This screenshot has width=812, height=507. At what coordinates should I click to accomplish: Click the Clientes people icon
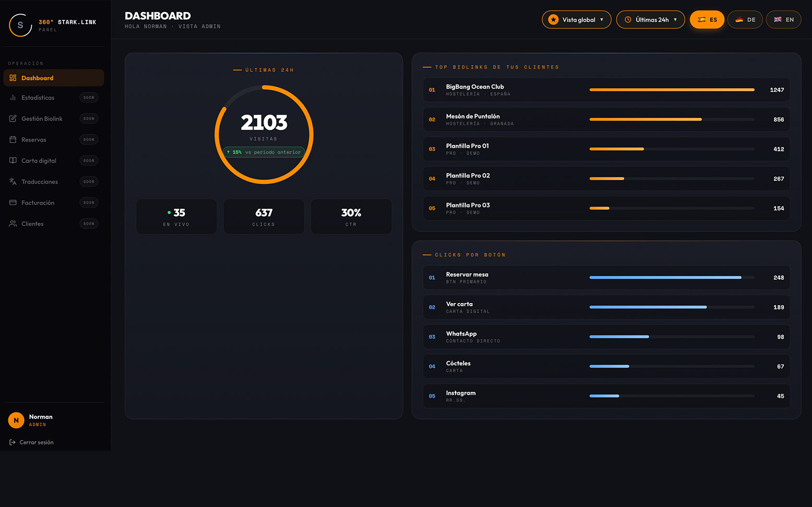(x=13, y=223)
